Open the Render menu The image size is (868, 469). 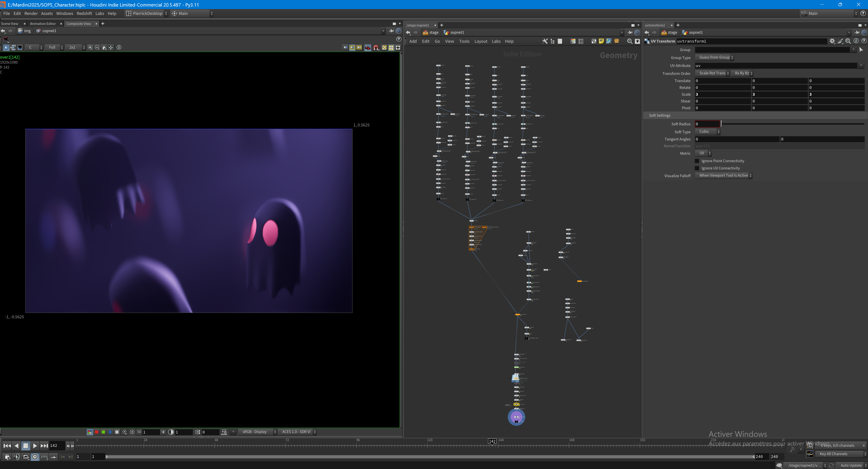click(x=31, y=14)
